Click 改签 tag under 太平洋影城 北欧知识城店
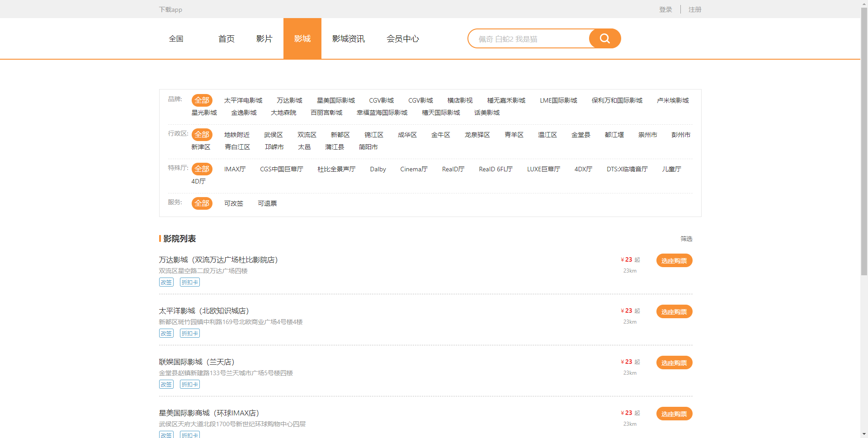Viewport: 868px width, 438px height. [x=166, y=333]
